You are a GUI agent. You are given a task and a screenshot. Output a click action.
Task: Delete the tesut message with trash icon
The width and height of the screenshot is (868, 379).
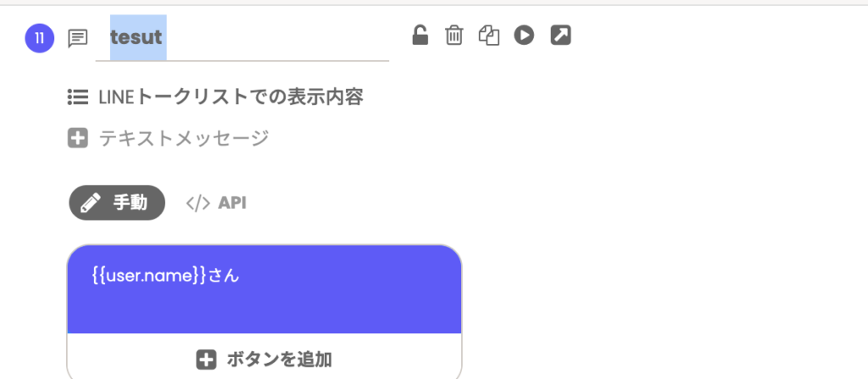point(454,35)
